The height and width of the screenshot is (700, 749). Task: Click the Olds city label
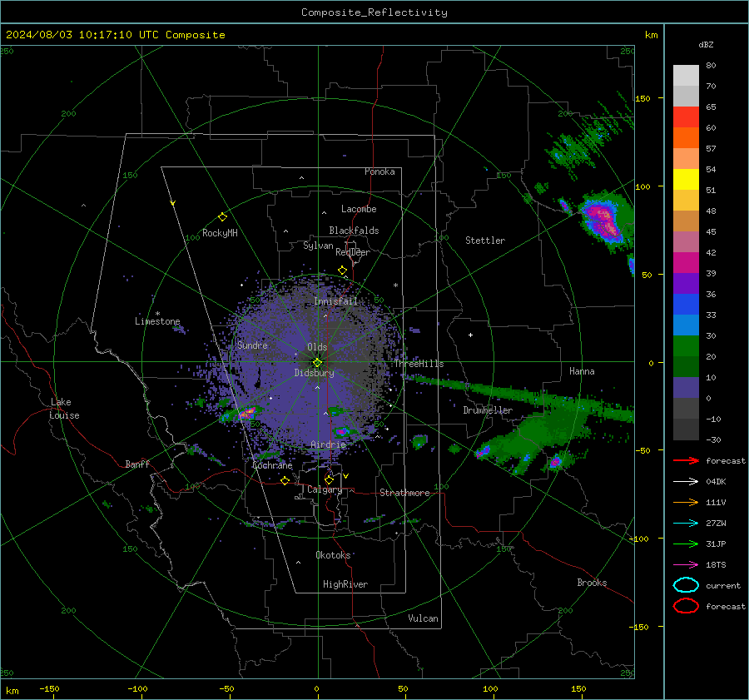317,347
